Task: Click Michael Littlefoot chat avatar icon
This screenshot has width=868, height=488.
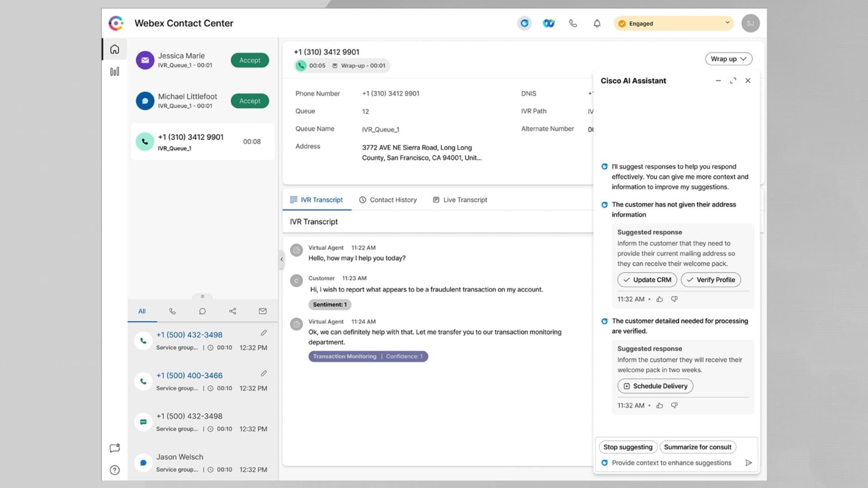Action: [x=145, y=101]
